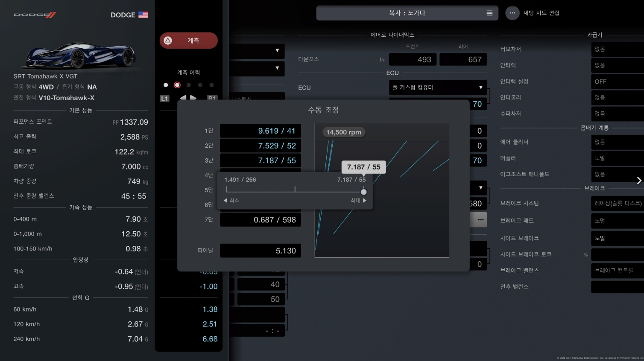Click 0-400 m time 7.90
This screenshot has width=644, height=361.
(x=137, y=219)
